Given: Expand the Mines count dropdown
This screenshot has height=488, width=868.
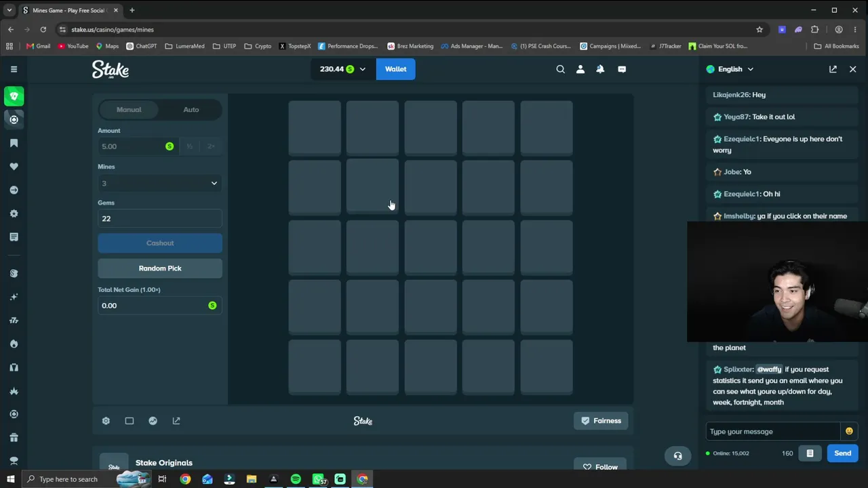Looking at the screenshot, I should [x=160, y=183].
